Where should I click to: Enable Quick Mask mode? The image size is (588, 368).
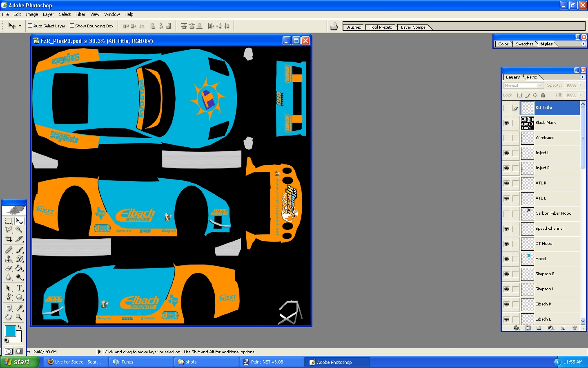click(19, 351)
